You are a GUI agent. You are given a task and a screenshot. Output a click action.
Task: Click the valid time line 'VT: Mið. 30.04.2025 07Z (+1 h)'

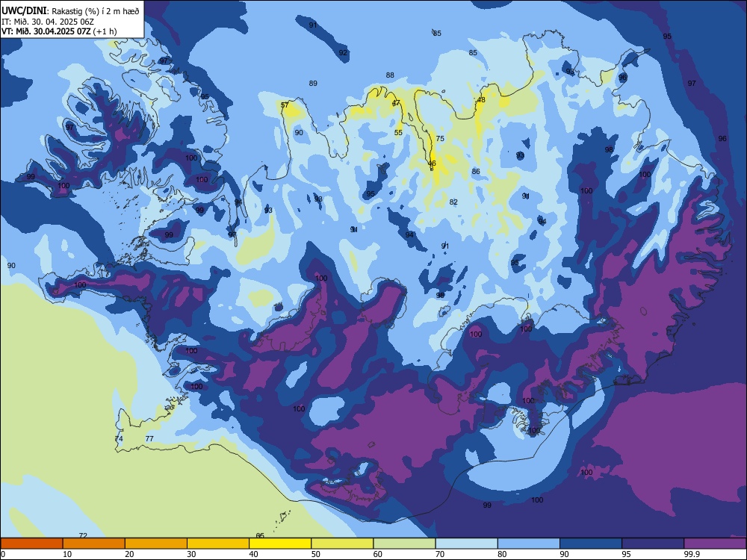coord(59,31)
